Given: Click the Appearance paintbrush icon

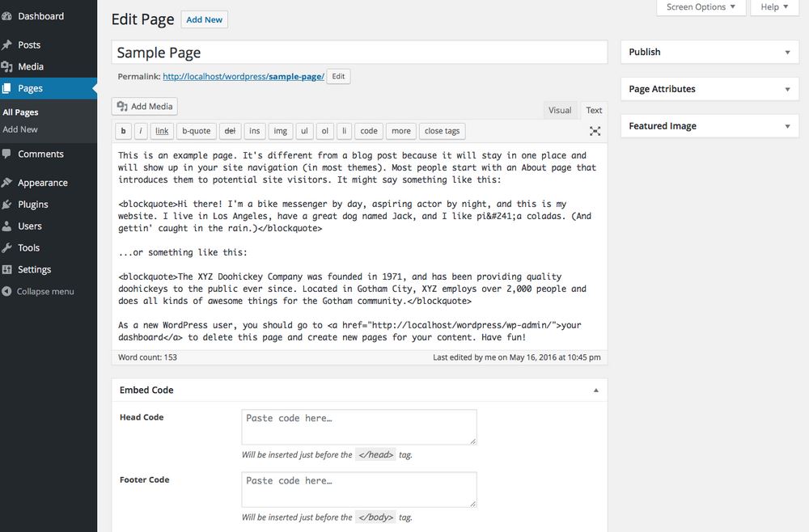Looking at the screenshot, I should [6, 183].
